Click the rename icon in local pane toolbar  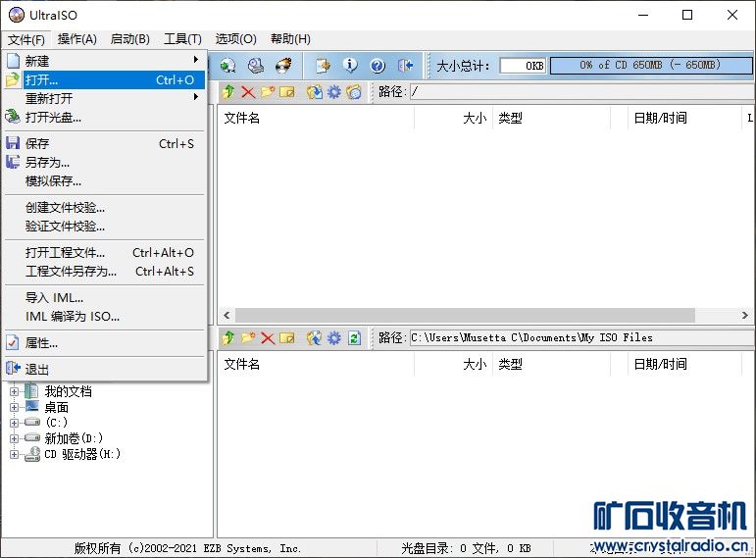(287, 337)
